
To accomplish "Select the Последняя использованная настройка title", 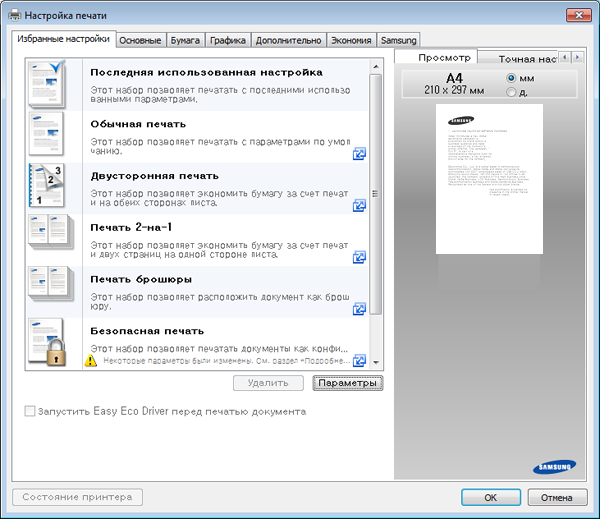I will click(x=206, y=72).
